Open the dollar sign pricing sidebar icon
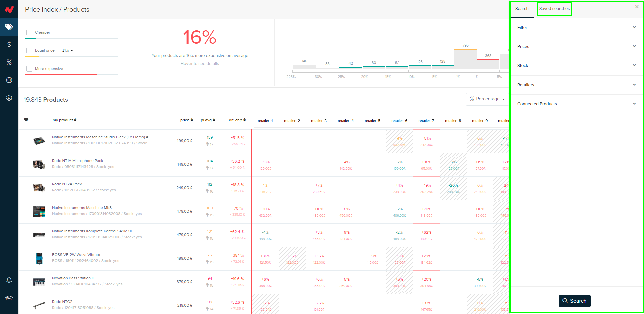This screenshot has height=314, width=644. (x=9, y=44)
